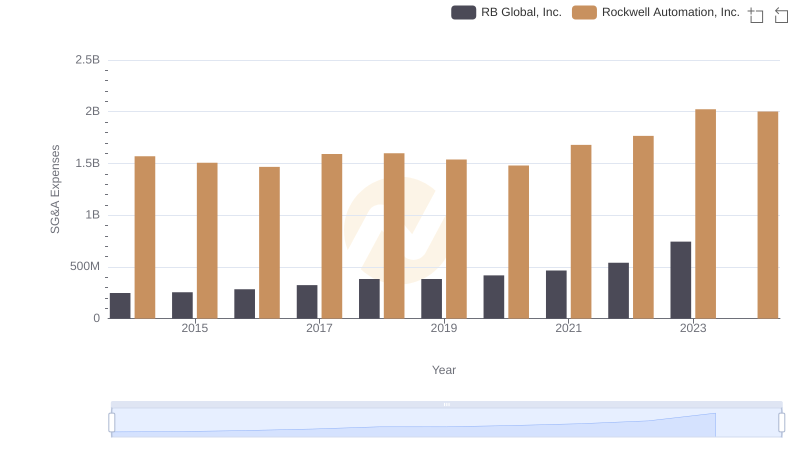Screen dimensions: 800x461
Task: Click the 2017 x-axis label
Action: tap(319, 328)
